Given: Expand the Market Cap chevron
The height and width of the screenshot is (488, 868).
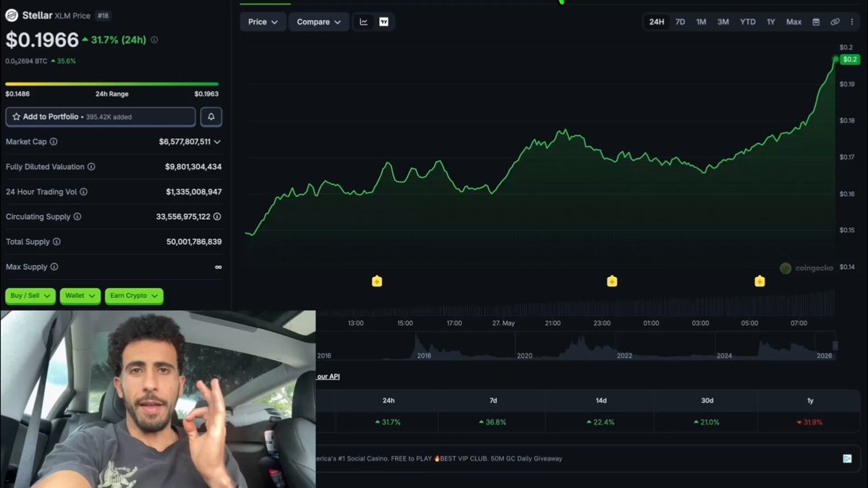Looking at the screenshot, I should (217, 142).
